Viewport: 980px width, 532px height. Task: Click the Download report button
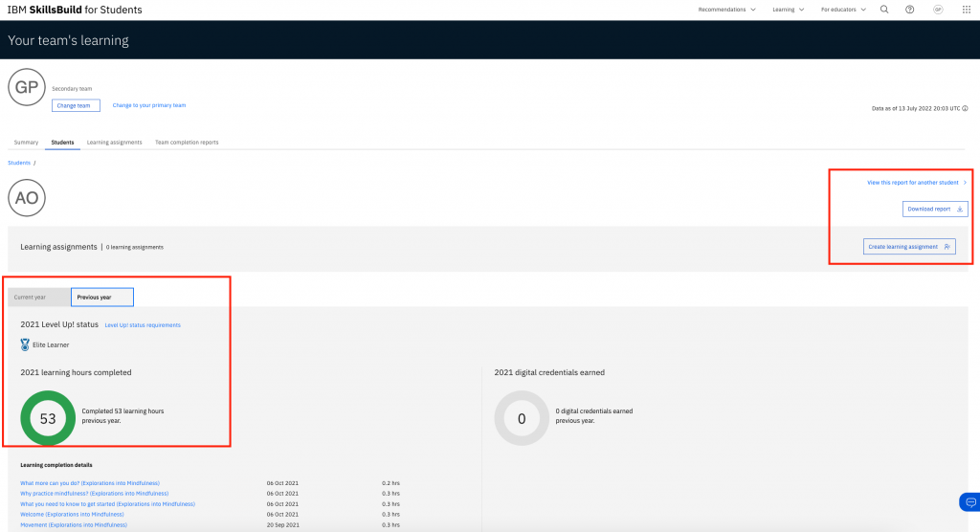coord(935,209)
